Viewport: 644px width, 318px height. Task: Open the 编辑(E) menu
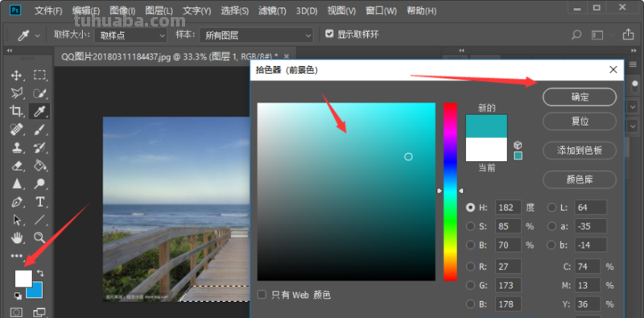pyautogui.click(x=86, y=10)
